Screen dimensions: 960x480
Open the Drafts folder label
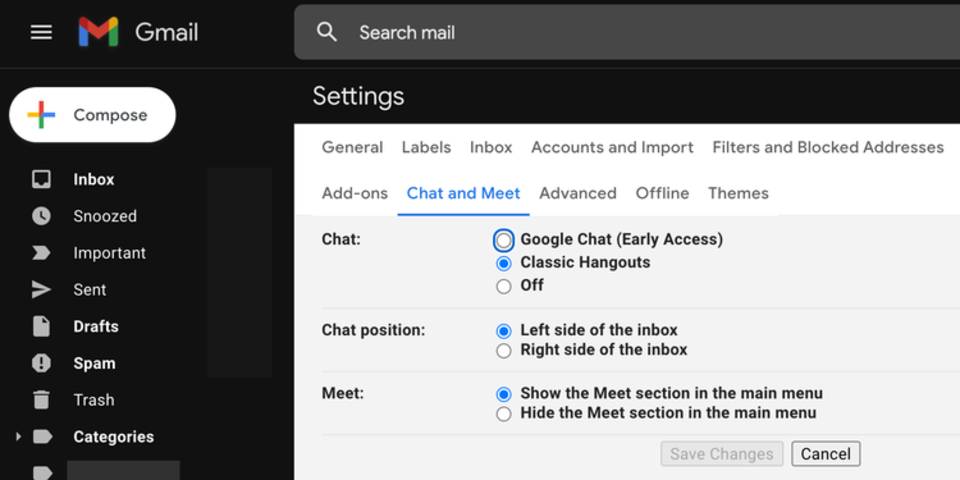click(x=96, y=326)
